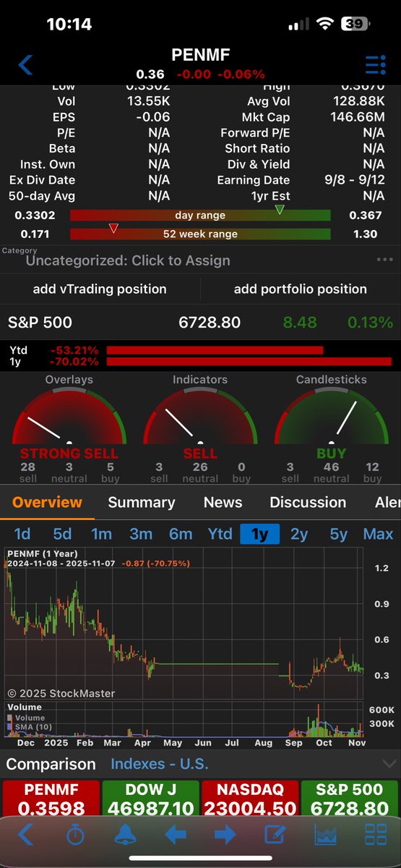The image size is (401, 868).
Task: Expand the Comparison section chevron
Action: [389, 764]
